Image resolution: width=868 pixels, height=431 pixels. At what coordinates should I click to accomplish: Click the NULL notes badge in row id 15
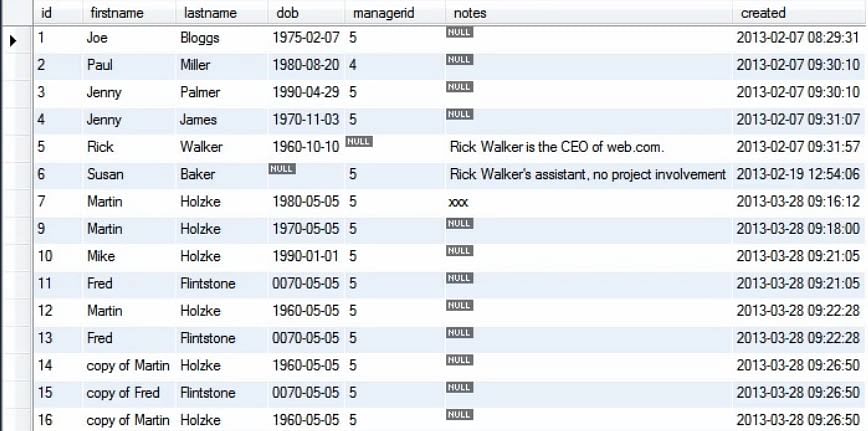coord(459,387)
